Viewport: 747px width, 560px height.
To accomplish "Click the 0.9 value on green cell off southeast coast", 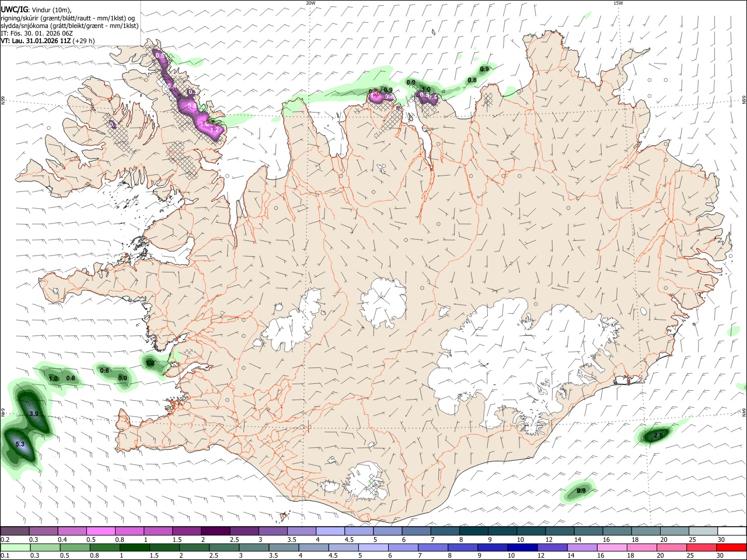I will (581, 491).
